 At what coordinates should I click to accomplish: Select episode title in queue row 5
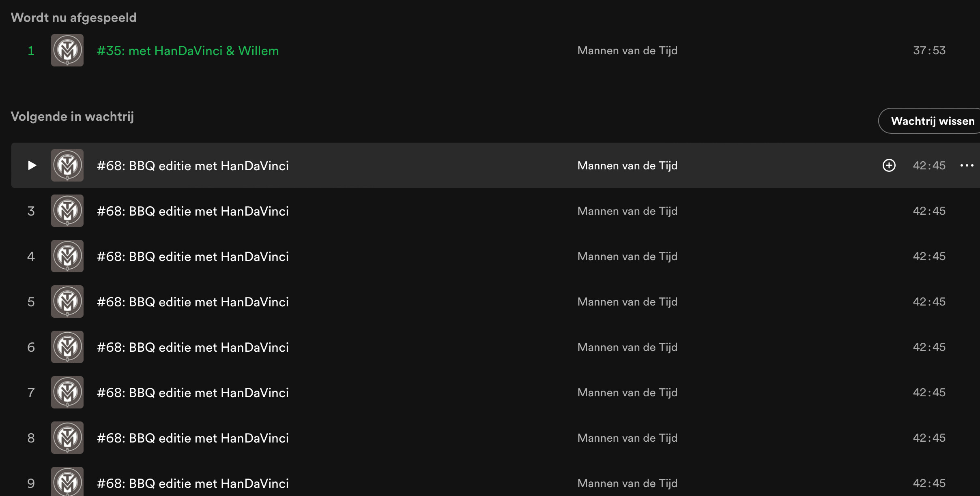[x=193, y=302]
